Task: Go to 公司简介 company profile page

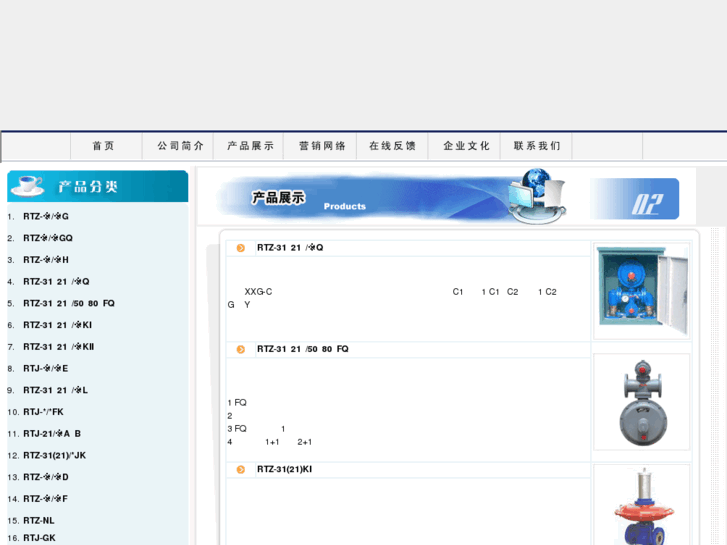Action: coord(180,146)
